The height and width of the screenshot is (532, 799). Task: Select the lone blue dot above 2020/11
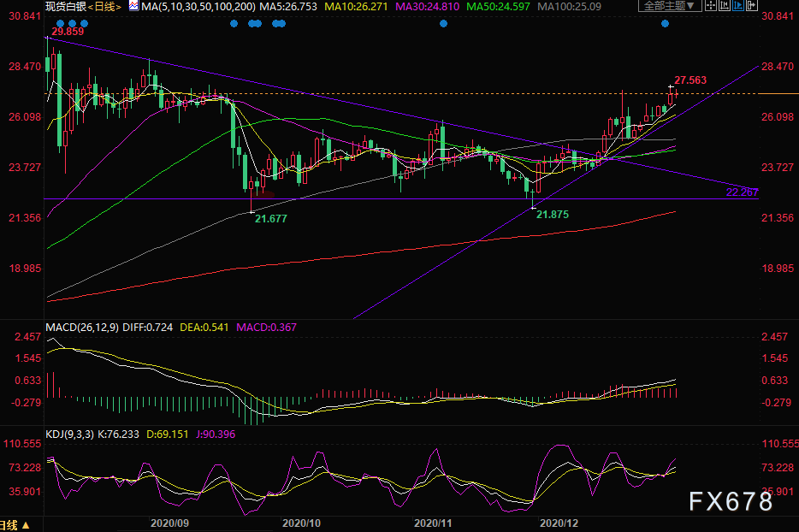pos(443,23)
